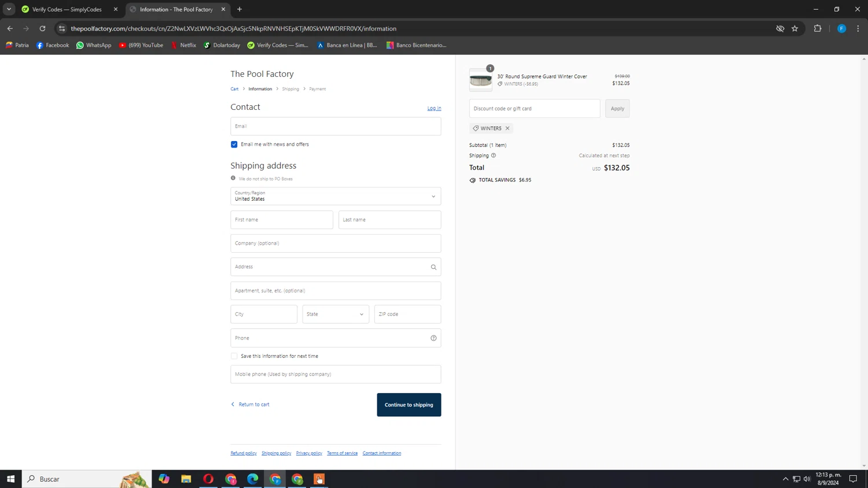Open the Chrome profile avatar
868x488 pixels.
coord(841,28)
